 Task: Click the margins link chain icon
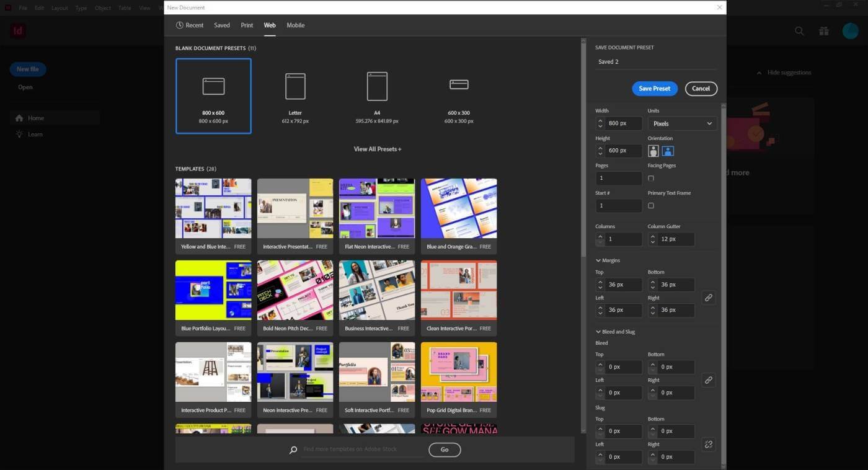coord(709,298)
